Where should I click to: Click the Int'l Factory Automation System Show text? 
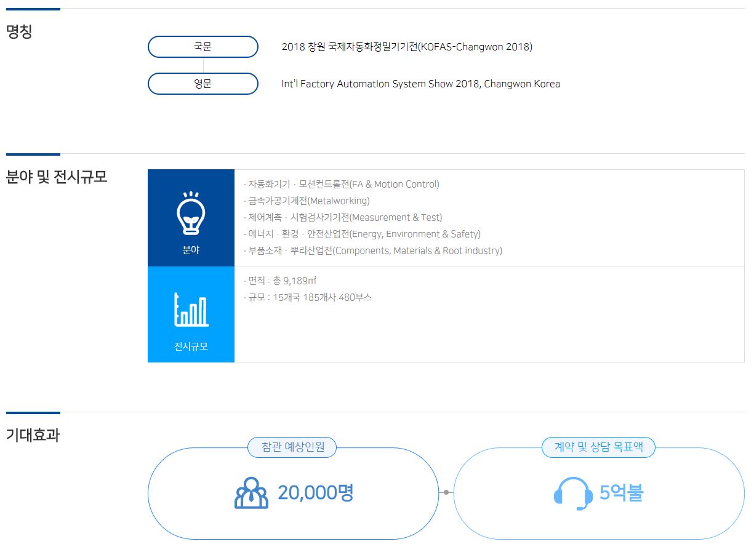[x=420, y=84]
